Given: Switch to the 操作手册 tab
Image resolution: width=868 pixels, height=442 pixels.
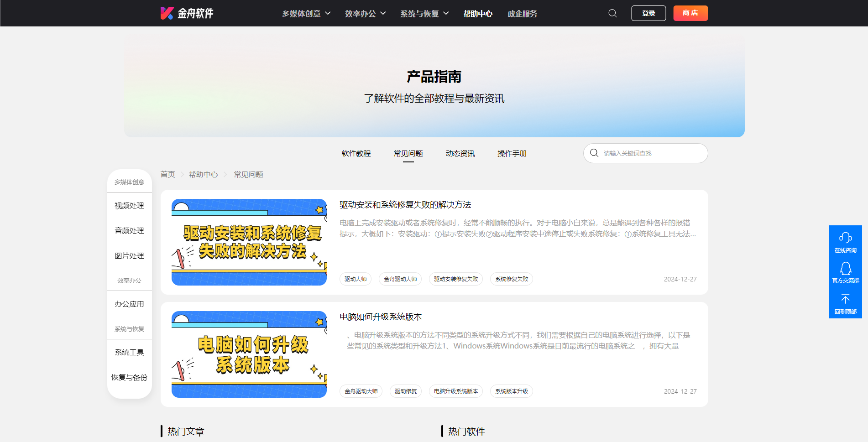Looking at the screenshot, I should [x=512, y=154].
